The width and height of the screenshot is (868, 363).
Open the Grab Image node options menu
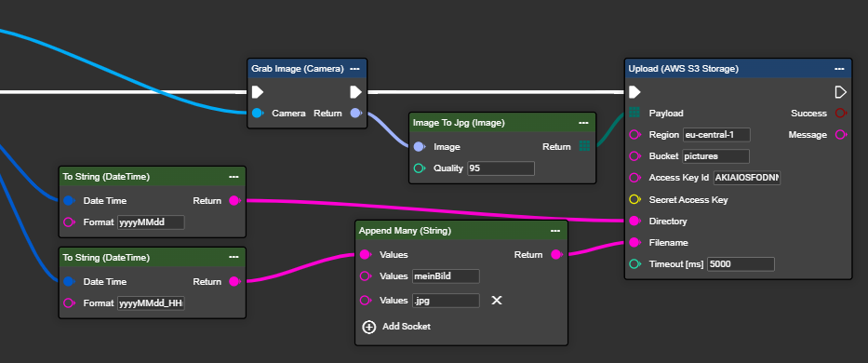pyautogui.click(x=354, y=69)
